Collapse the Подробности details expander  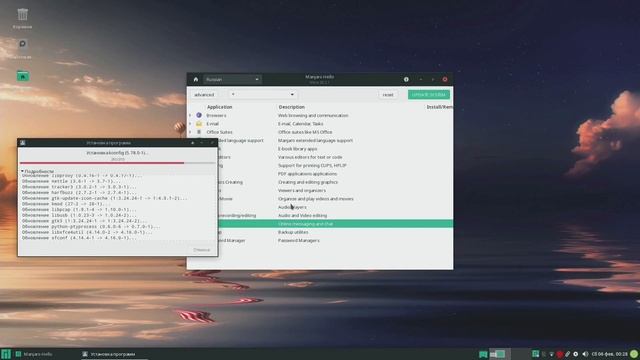coord(38,171)
